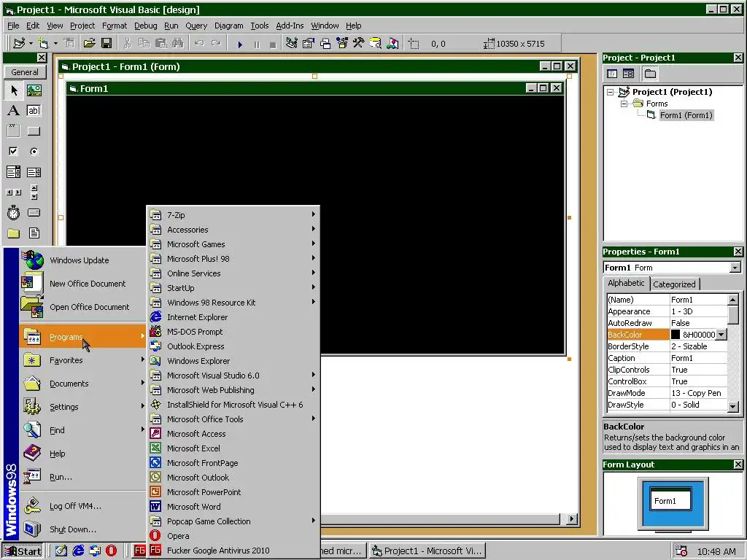The height and width of the screenshot is (560, 747).
Task: Click the Data View Window toolbar icon
Action: (x=376, y=44)
